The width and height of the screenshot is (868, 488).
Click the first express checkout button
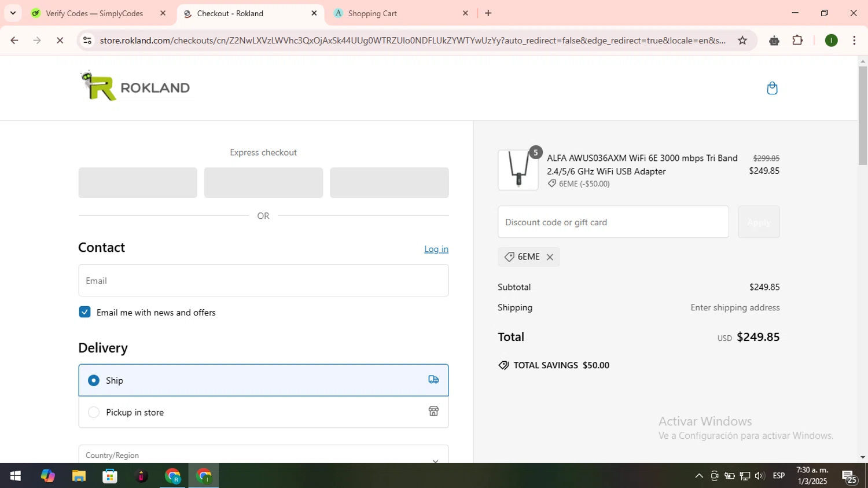pyautogui.click(x=138, y=182)
